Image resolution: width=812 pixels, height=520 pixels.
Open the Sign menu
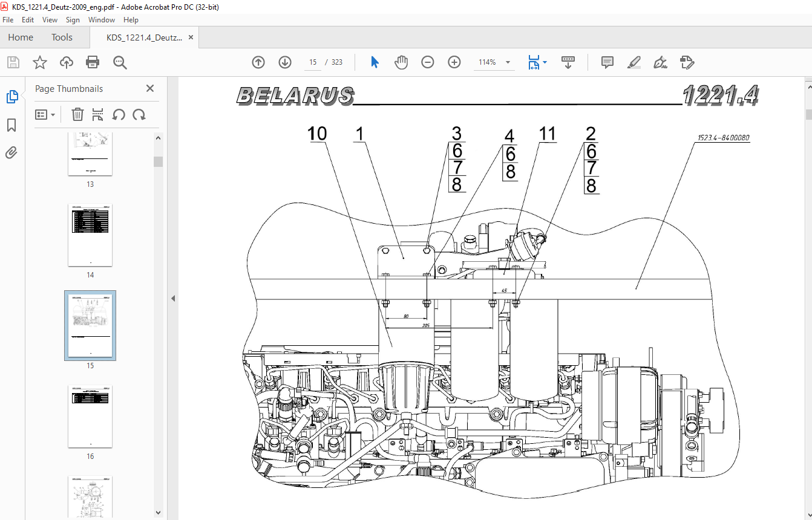pos(73,20)
